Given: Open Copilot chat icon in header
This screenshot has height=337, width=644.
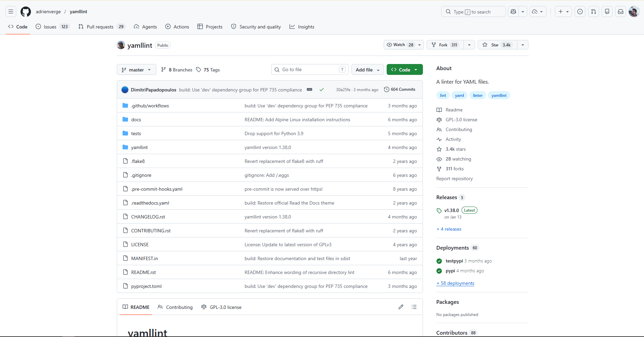Looking at the screenshot, I should (513, 12).
